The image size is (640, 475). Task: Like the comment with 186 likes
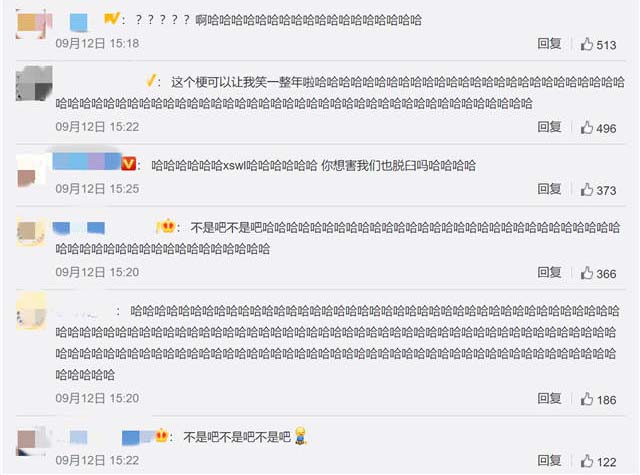(587, 399)
